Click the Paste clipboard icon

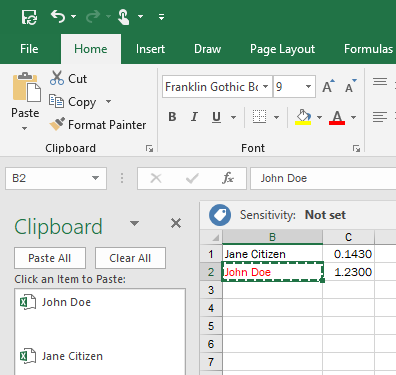point(26,87)
